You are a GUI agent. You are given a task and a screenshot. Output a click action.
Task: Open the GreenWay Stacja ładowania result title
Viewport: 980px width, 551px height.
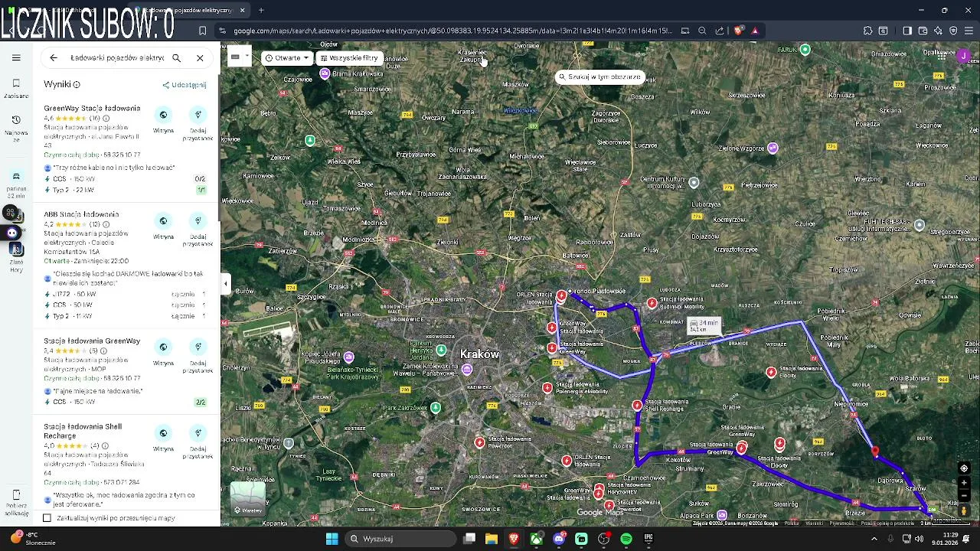[92, 108]
